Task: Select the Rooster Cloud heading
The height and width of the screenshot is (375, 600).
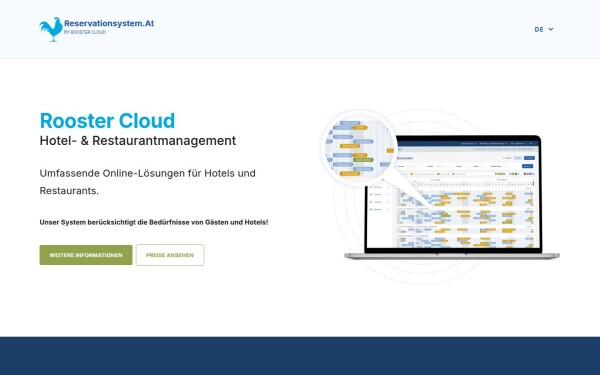Action: (x=108, y=121)
